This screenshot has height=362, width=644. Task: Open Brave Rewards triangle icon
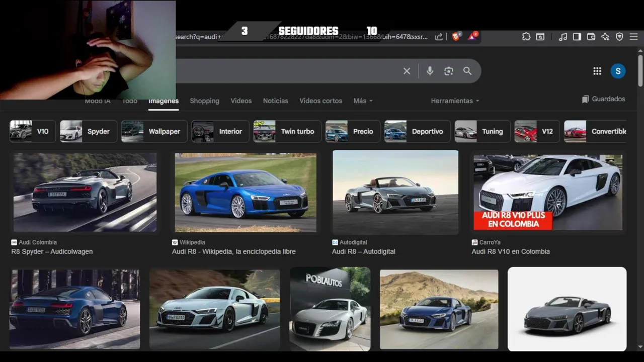coord(473,37)
